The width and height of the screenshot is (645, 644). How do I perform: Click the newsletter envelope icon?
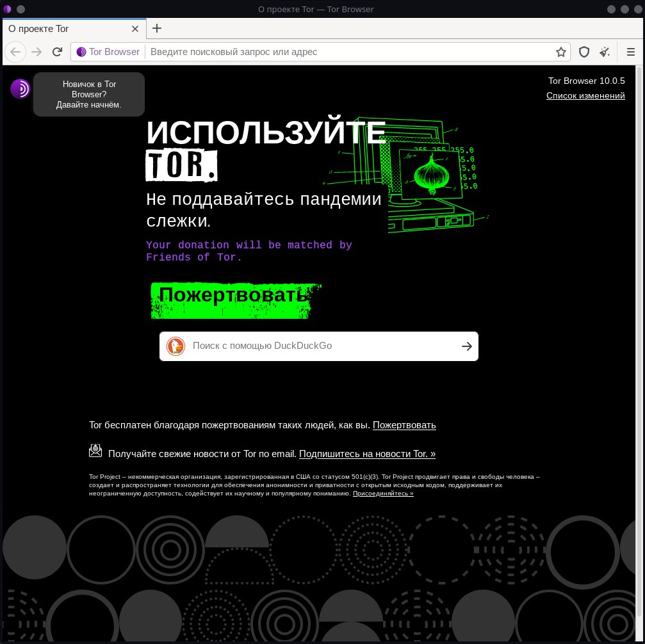coord(95,451)
